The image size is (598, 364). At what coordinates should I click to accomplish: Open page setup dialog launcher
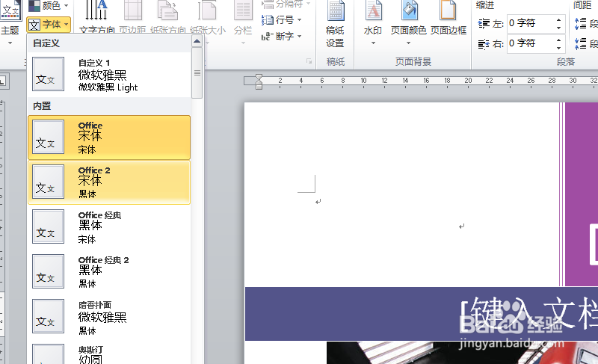point(309,61)
